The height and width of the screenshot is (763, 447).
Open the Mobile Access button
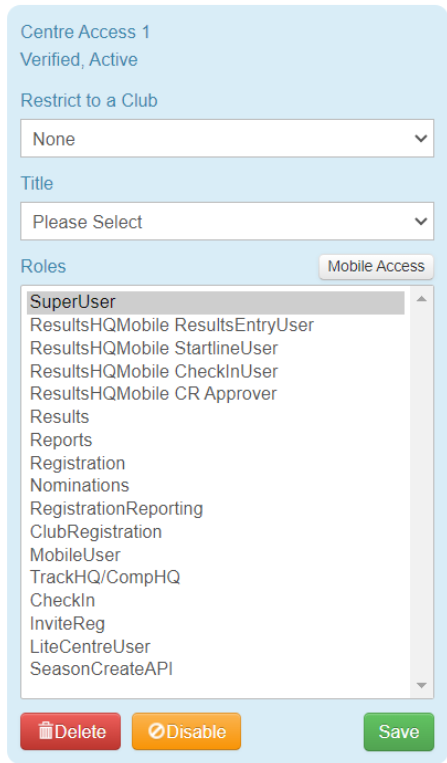pos(376,266)
